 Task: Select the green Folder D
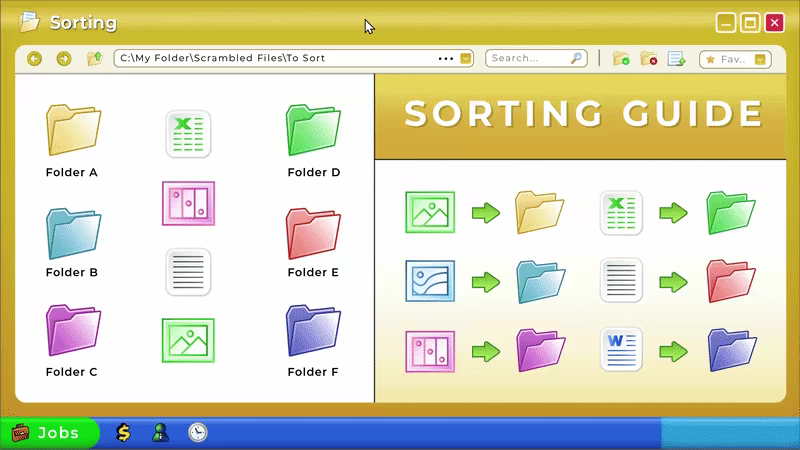point(313,130)
